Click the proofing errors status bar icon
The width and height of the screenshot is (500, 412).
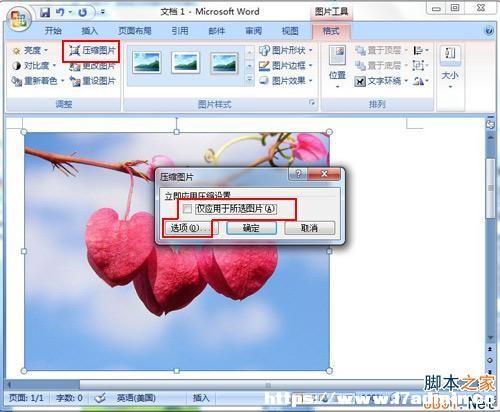pyautogui.click(x=100, y=398)
